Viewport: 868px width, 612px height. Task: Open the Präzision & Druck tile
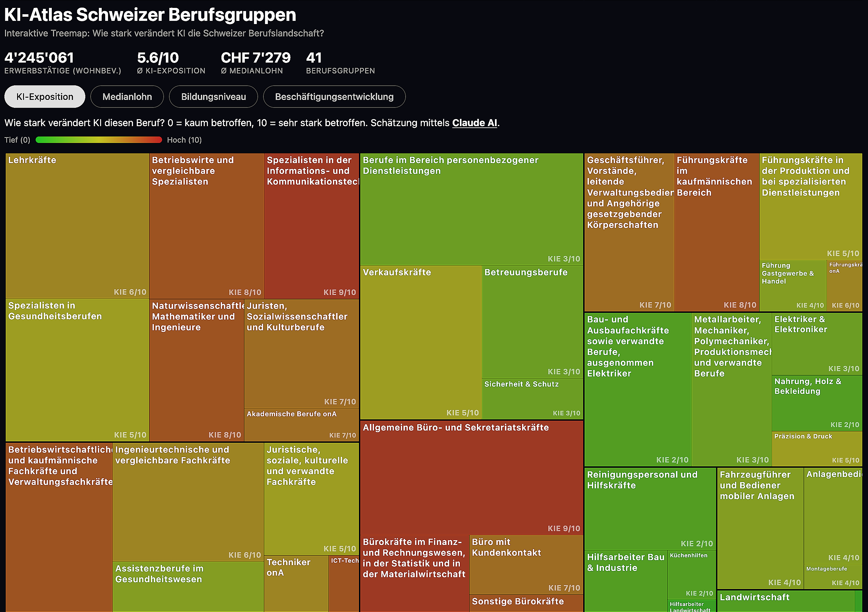pyautogui.click(x=817, y=449)
